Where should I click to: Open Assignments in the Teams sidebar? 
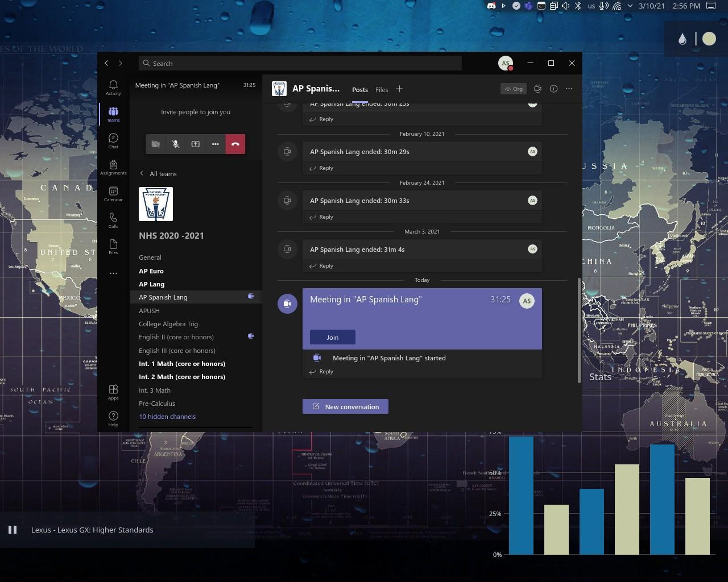[x=113, y=167]
